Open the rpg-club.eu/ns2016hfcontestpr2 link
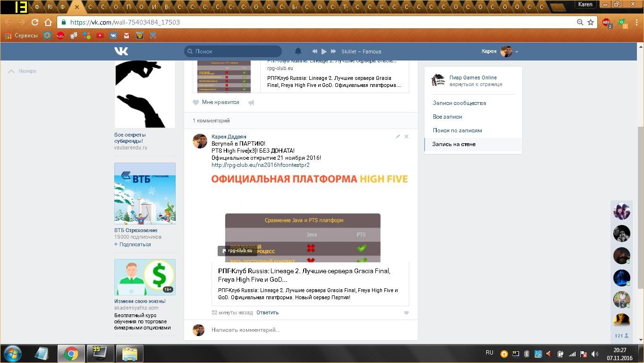644x363 pixels. pos(261,165)
